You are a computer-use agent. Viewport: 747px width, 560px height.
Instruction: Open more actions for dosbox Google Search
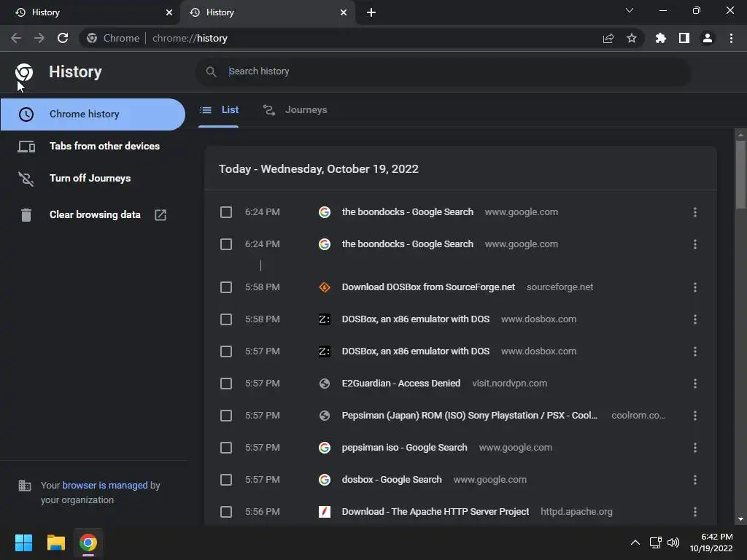695,480
